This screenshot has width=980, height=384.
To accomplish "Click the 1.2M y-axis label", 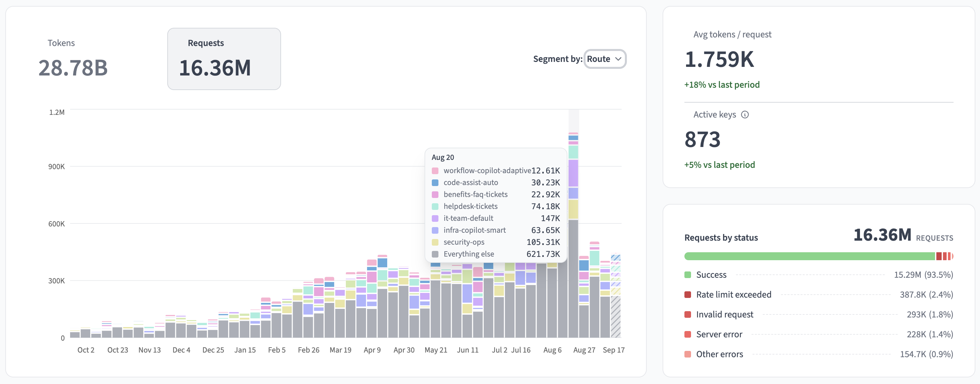I will pyautogui.click(x=57, y=112).
